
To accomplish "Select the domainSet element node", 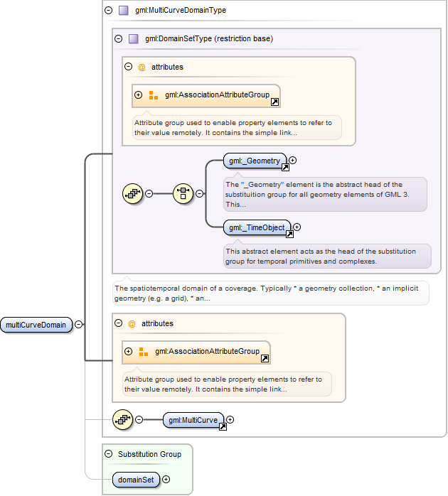I will click(136, 480).
